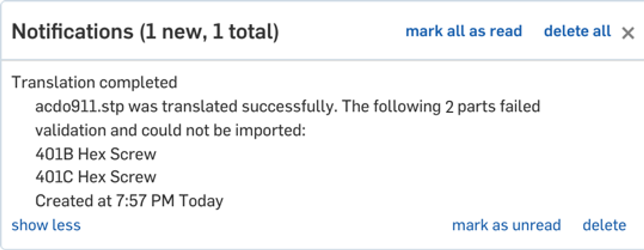Select the '401C Hex Screw' entry

(x=96, y=177)
